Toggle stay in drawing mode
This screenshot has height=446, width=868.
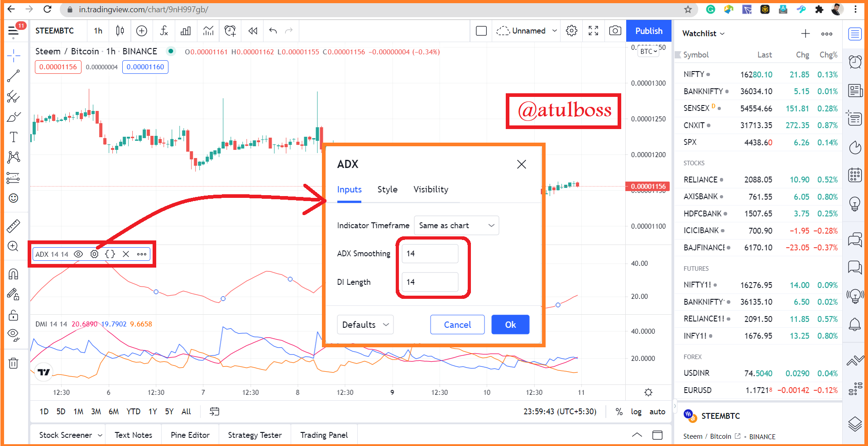tap(14, 295)
